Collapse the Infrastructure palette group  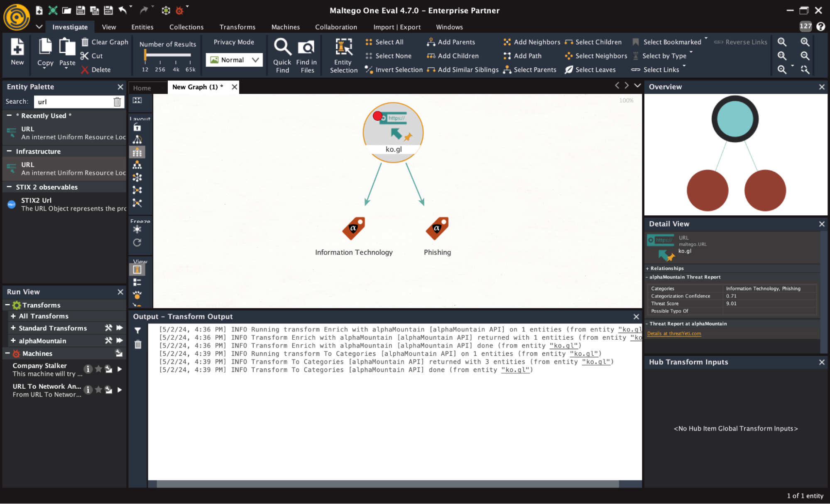click(9, 151)
